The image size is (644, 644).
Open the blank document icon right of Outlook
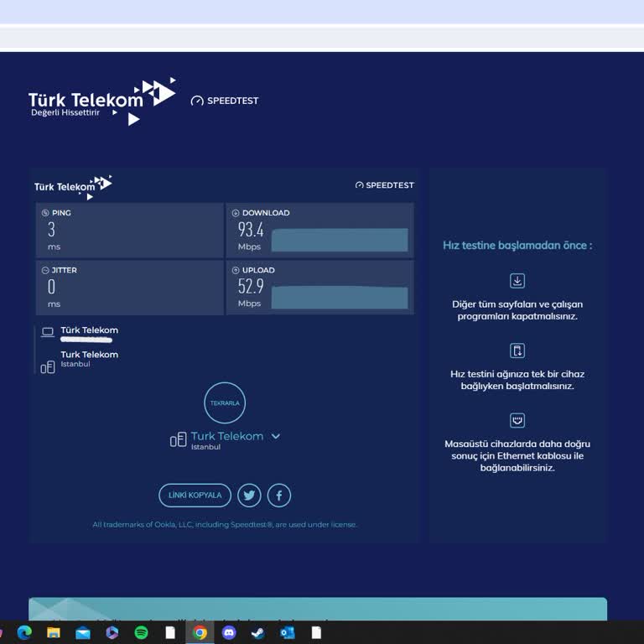(316, 632)
